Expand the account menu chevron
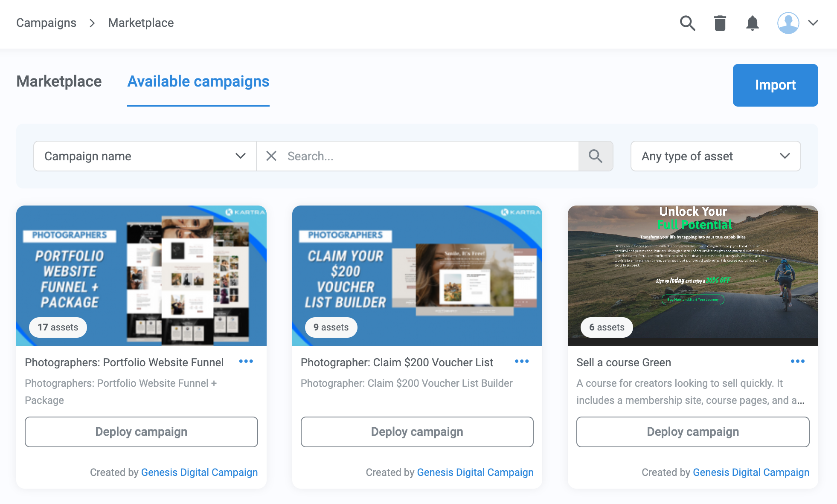 pos(813,23)
